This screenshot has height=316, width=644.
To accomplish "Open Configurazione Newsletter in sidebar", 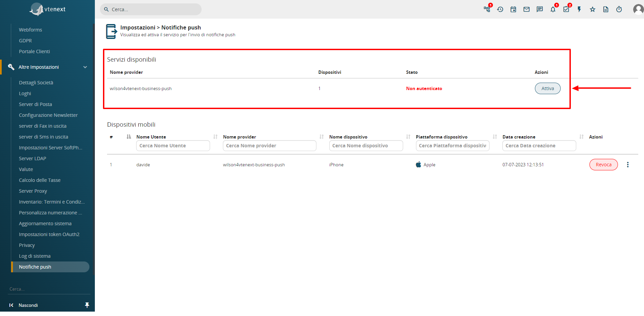I will coord(48,115).
